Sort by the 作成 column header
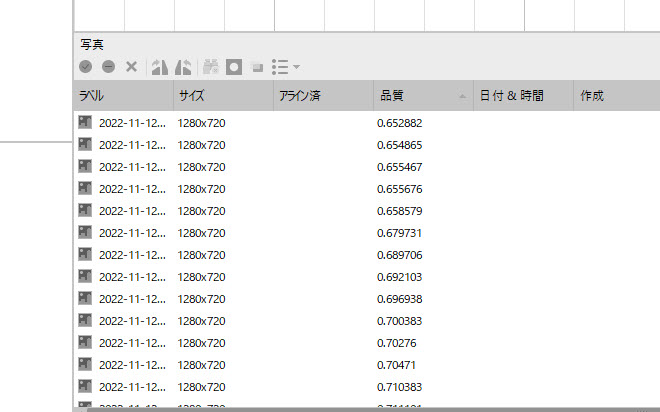 [617, 96]
